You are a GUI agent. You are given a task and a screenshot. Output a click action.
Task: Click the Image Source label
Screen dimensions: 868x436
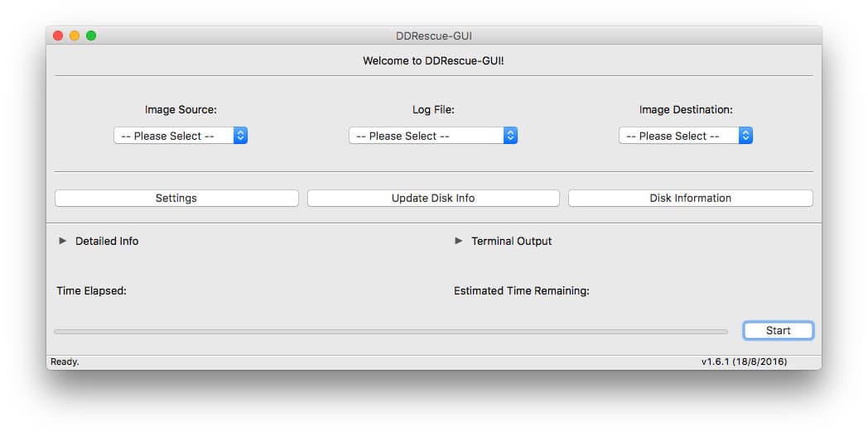(x=181, y=109)
